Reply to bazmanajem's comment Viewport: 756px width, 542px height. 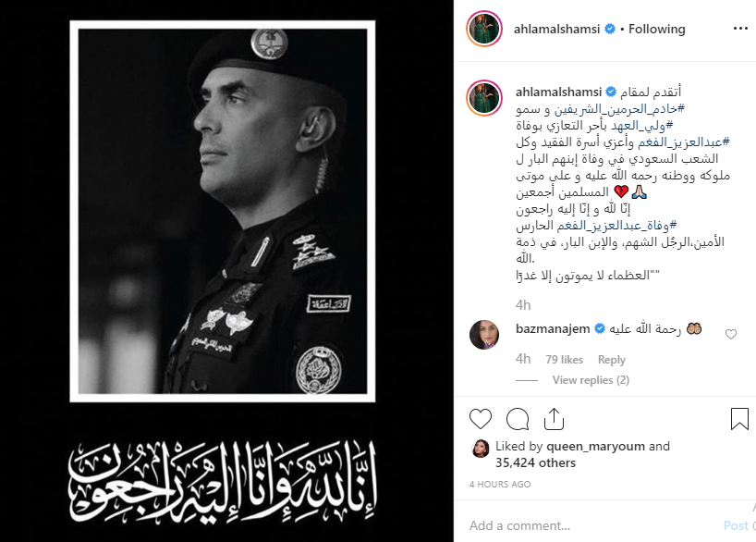pyautogui.click(x=611, y=360)
